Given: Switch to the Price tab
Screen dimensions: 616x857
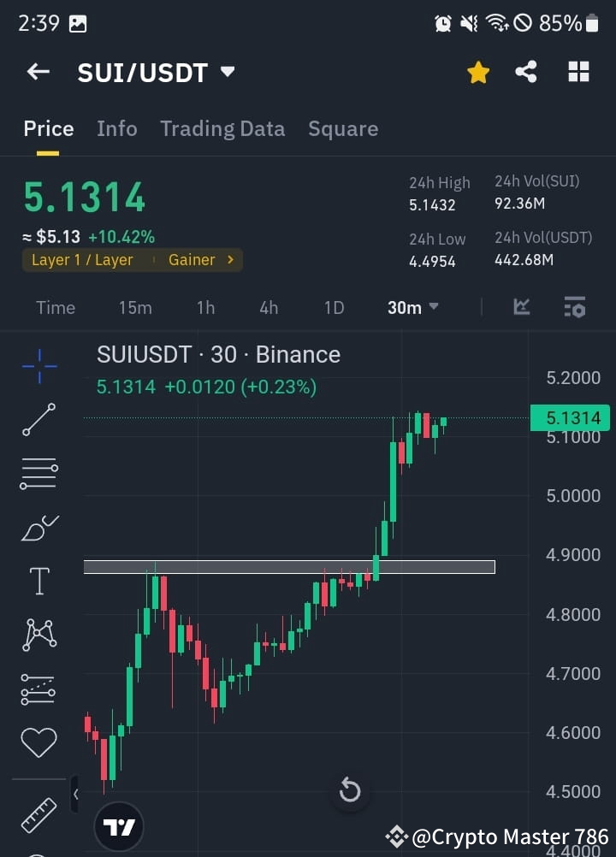Looking at the screenshot, I should [49, 129].
